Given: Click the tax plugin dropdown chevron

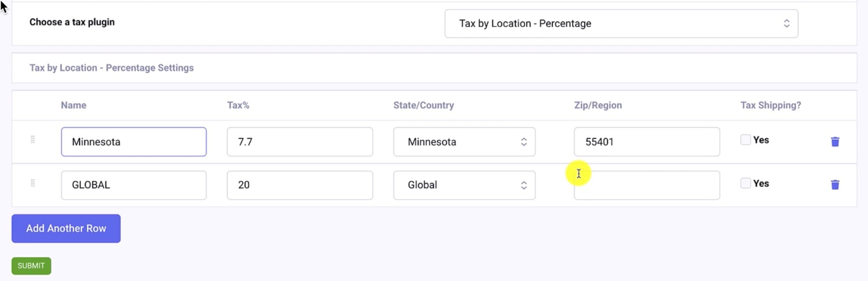Looking at the screenshot, I should 787,23.
